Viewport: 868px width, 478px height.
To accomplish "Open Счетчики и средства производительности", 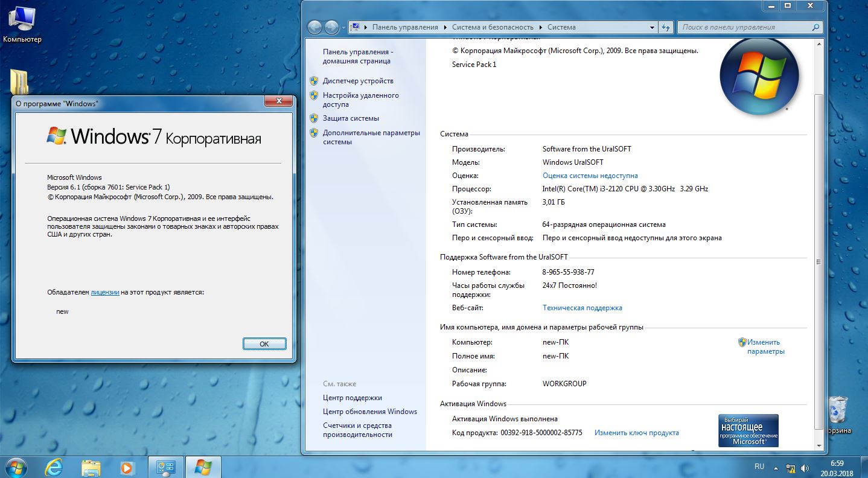I will 357,430.
